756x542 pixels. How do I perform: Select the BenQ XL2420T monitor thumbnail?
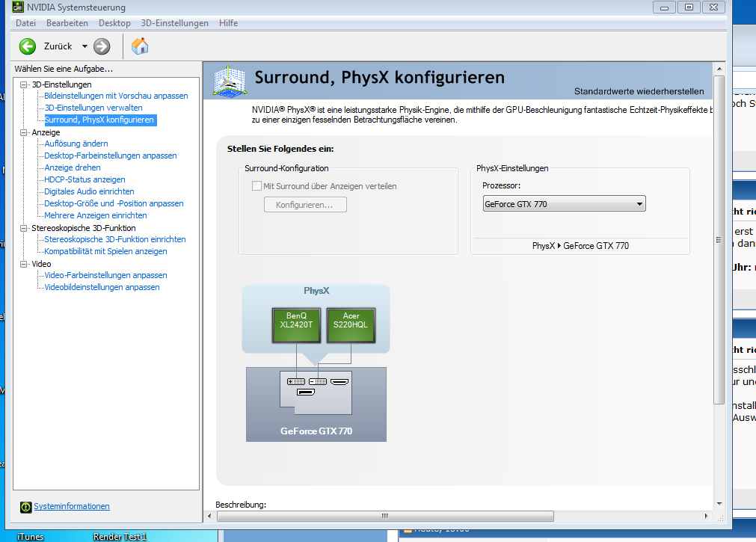297,325
